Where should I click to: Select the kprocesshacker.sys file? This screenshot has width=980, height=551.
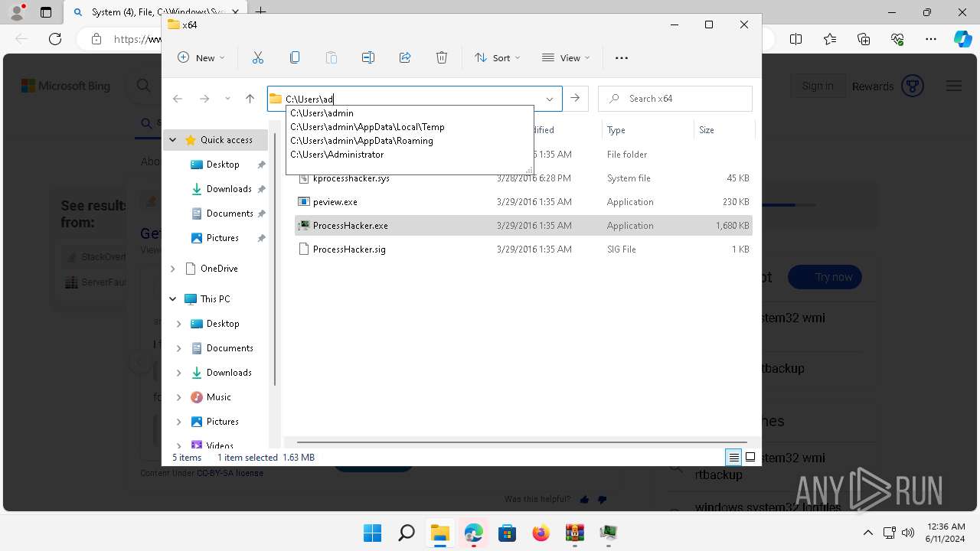tap(523, 178)
